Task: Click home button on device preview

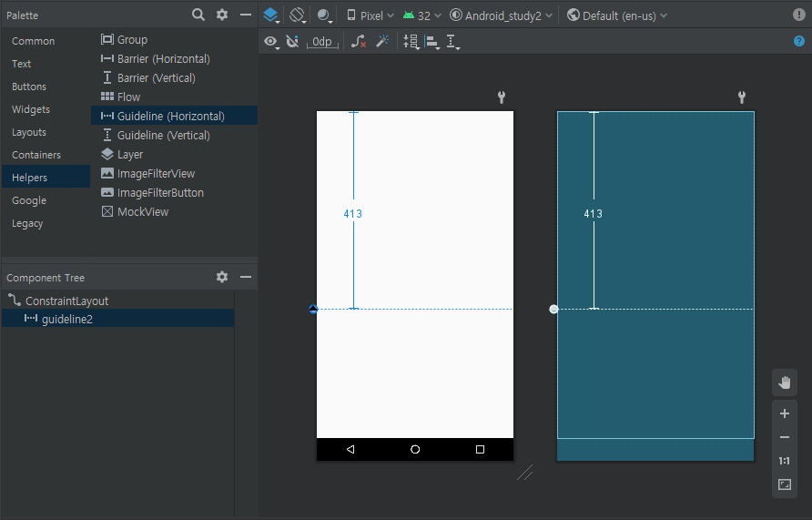Action: point(415,450)
